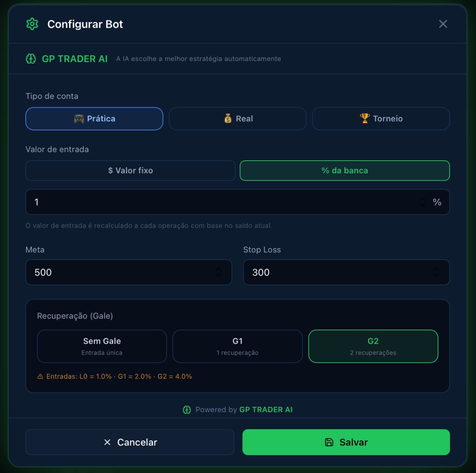Image resolution: width=476 pixels, height=473 pixels.
Task: Click the trophy icon on Torneio
Action: point(365,118)
